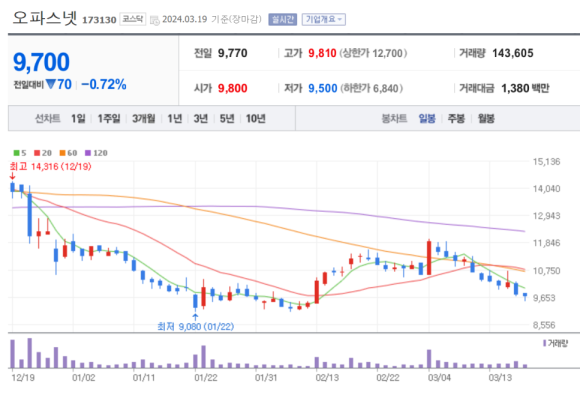This screenshot has height=395, width=580.
Task: Click the 01/02 date axis label
Action: pyautogui.click(x=83, y=378)
